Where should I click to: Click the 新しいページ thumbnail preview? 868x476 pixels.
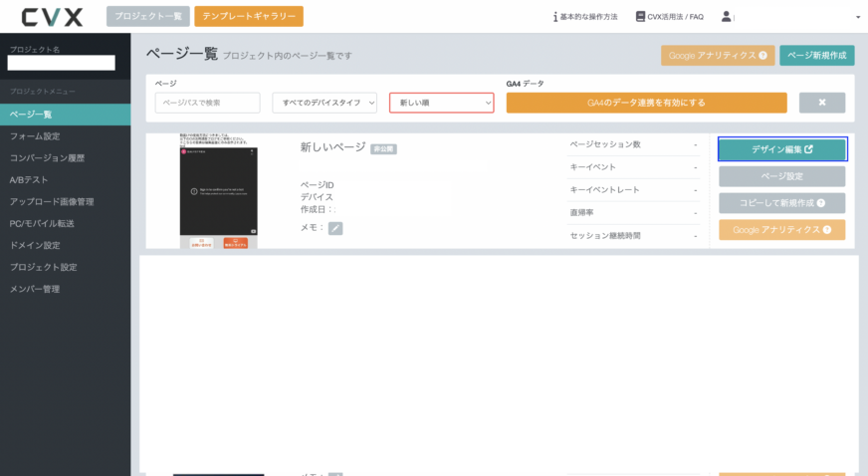click(218, 191)
